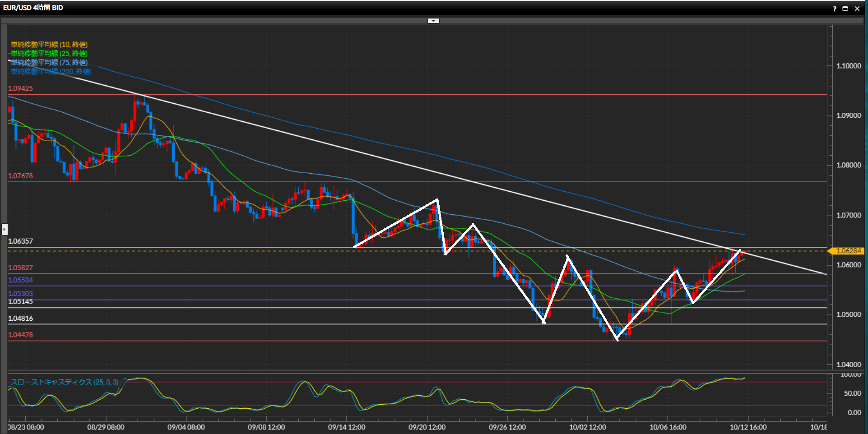Expand the top toolbar dropdown arrow
Viewport: 868px width, 434px height.
433,21
